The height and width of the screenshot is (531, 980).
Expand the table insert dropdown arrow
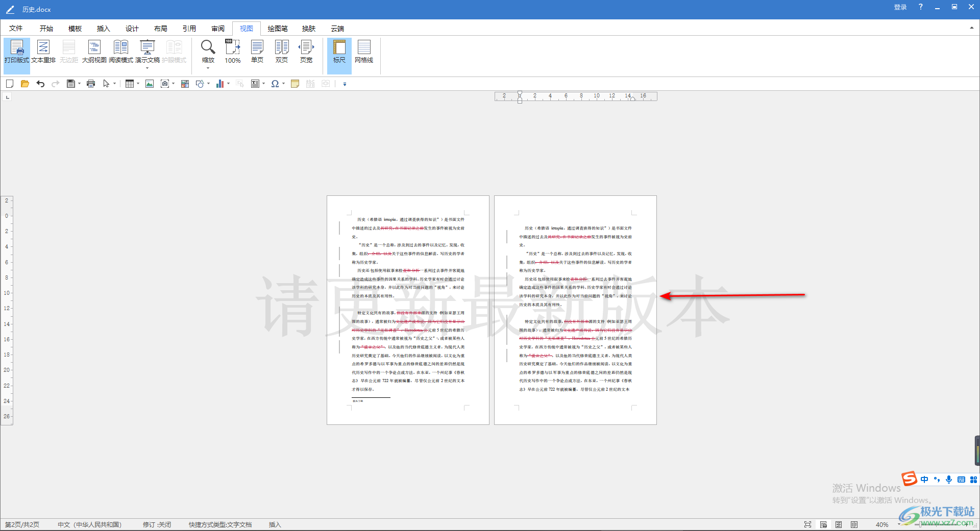tap(138, 84)
